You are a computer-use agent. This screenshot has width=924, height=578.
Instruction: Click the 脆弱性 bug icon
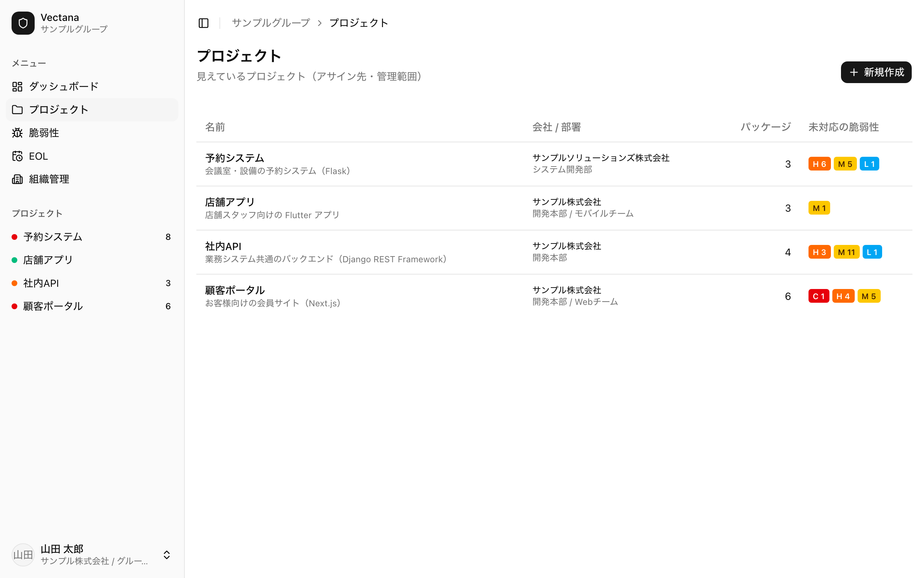coord(17,133)
